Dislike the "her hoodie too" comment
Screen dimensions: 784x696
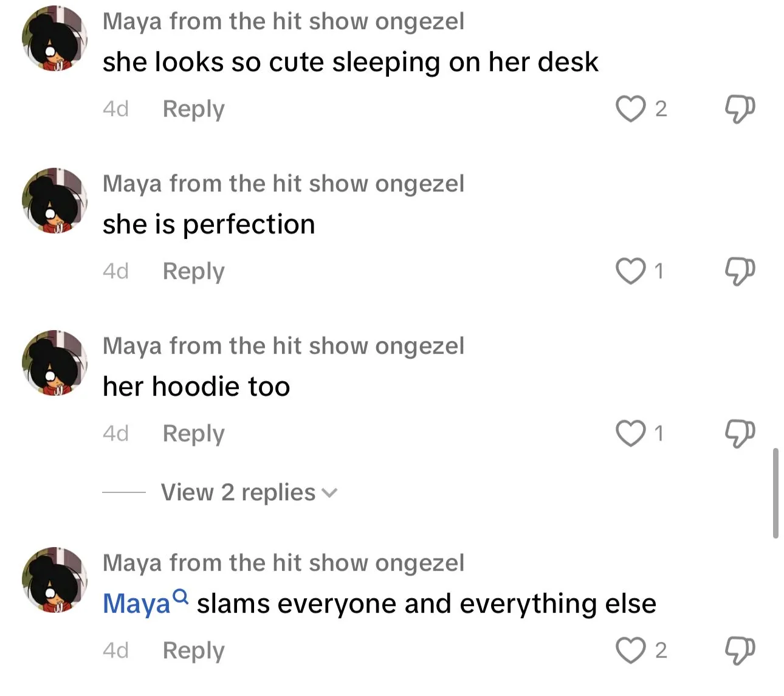coord(740,433)
